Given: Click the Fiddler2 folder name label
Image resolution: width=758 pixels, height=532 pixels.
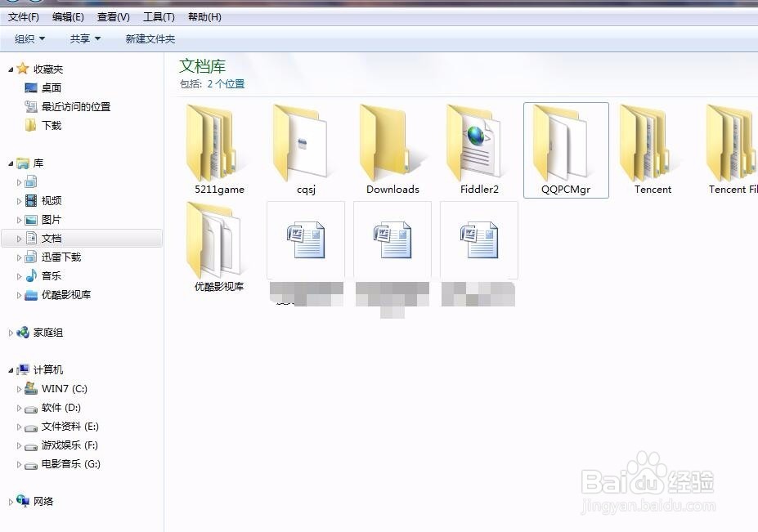Looking at the screenshot, I should 479,190.
